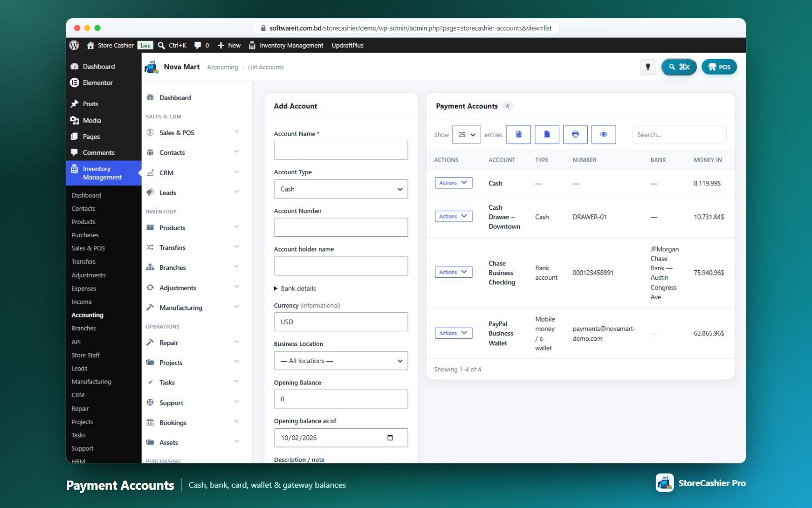
Task: Expand the Bank details disclosure
Action: pyautogui.click(x=295, y=288)
